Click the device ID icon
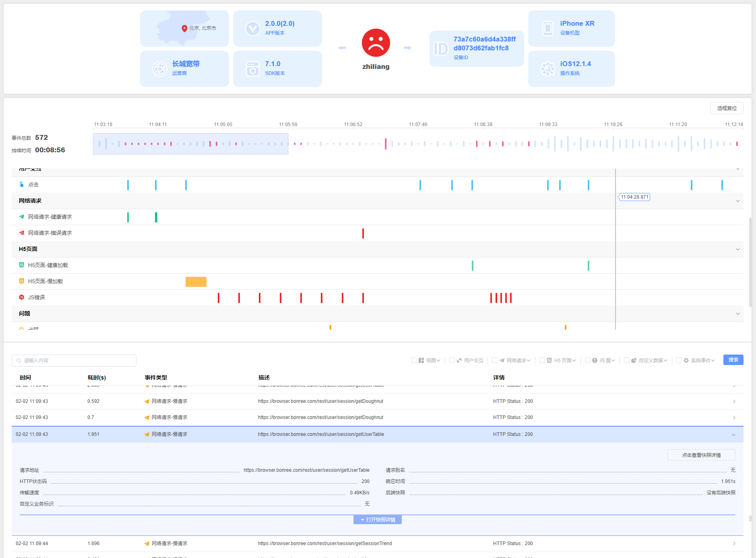Screen dimensions: 756x558 440,49
